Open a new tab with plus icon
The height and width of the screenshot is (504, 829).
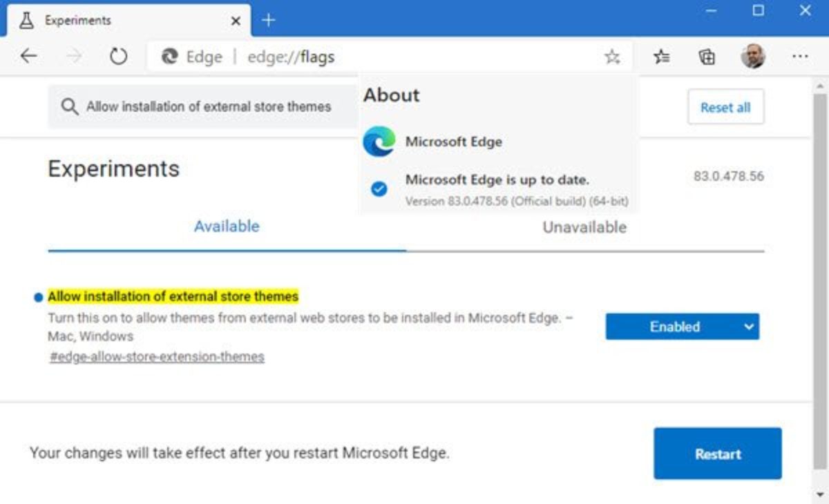point(269,21)
